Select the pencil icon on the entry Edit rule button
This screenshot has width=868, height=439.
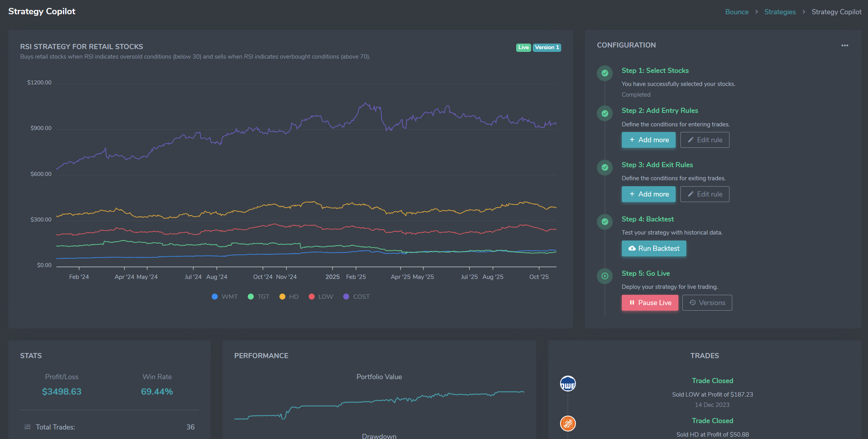point(690,139)
